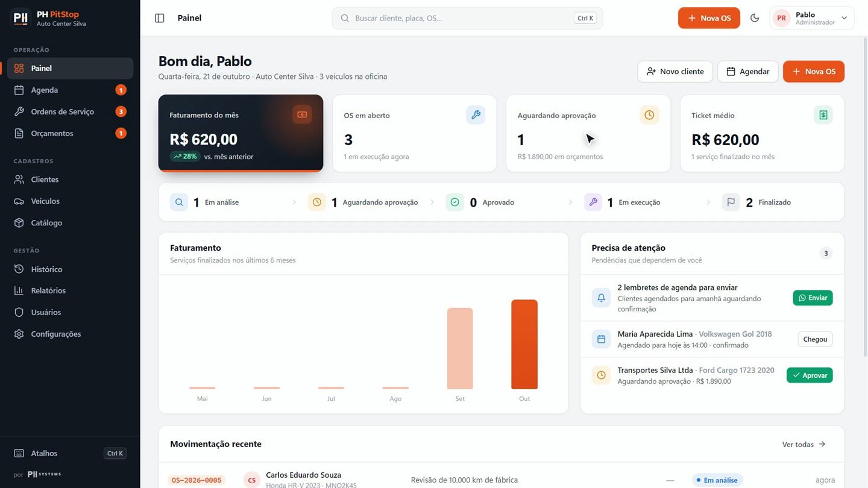
Task: Click the clock icon next to Transportes Silva Ltda
Action: 601,375
